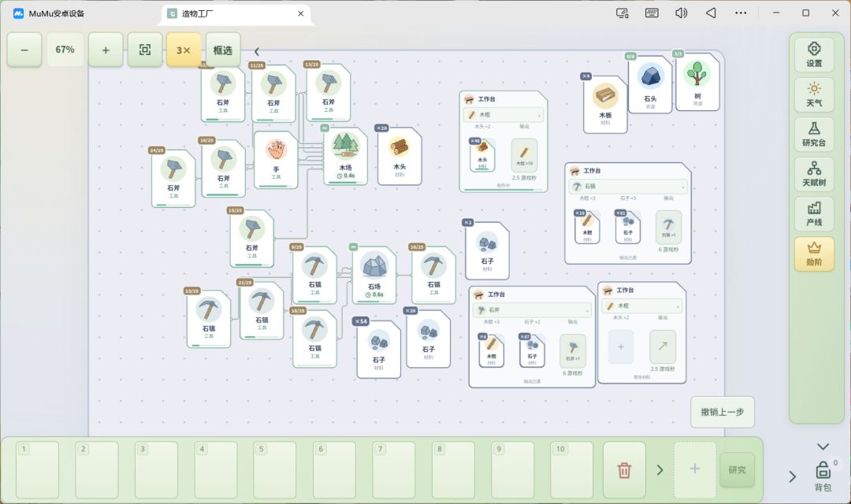Select the 石头 stone resource card
Screen dimensions: 851x504
[x=650, y=84]
